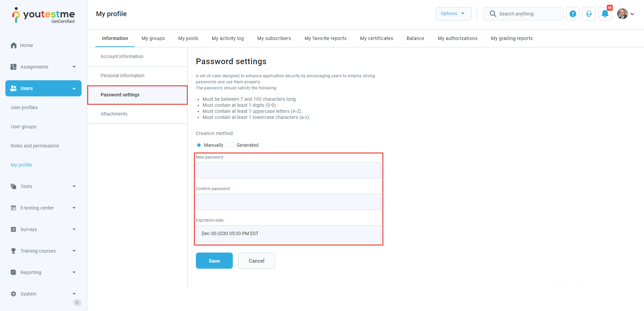
Task: Click the help question mark icon
Action: coord(573,14)
